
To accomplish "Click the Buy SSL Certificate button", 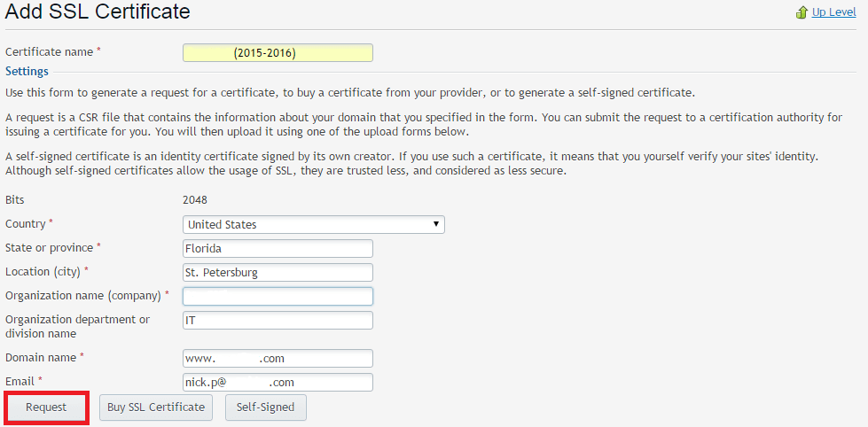I will pos(156,408).
